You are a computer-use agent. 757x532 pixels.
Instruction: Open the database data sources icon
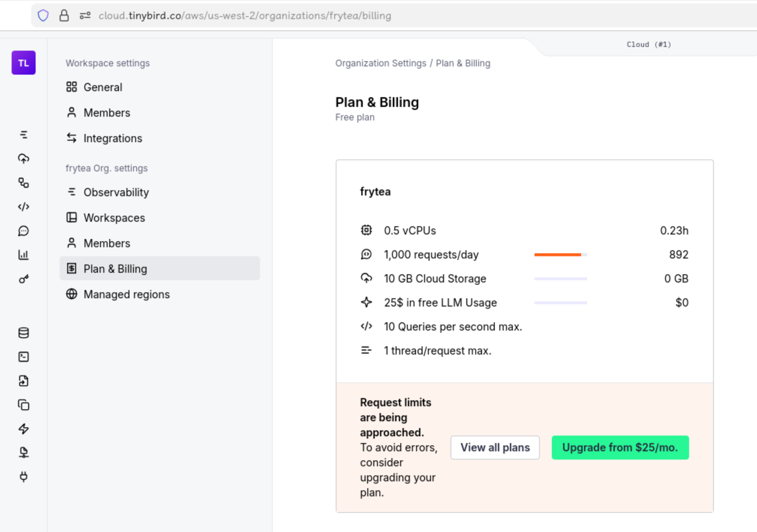(23, 333)
